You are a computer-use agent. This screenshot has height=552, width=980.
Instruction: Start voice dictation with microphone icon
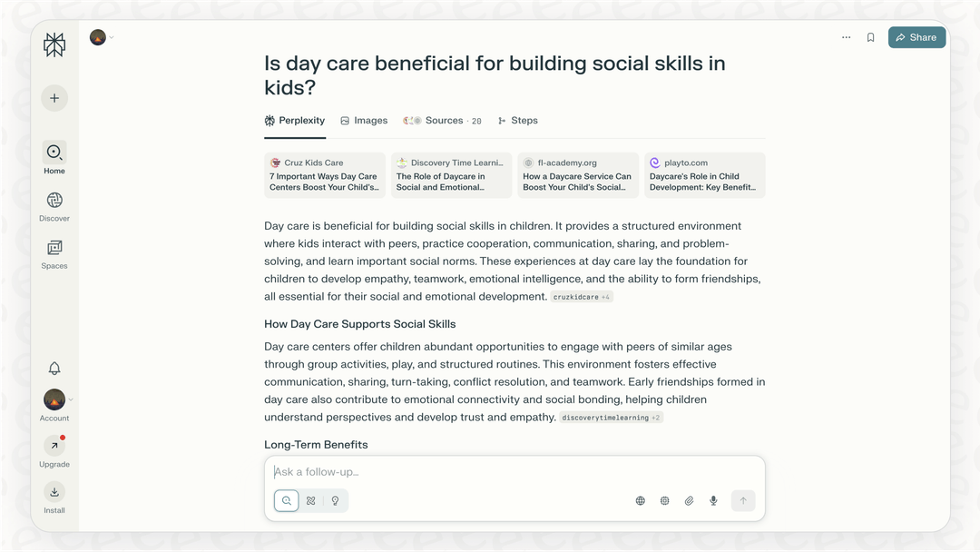tap(713, 500)
